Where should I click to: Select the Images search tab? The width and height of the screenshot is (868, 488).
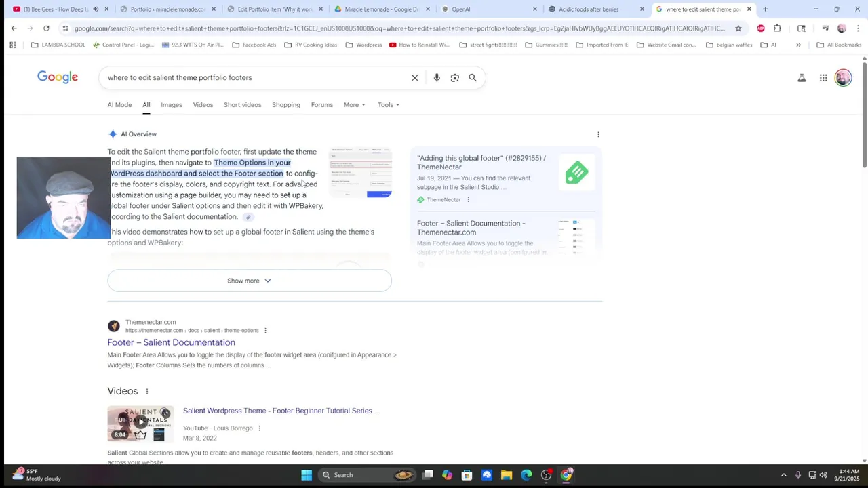pyautogui.click(x=172, y=105)
